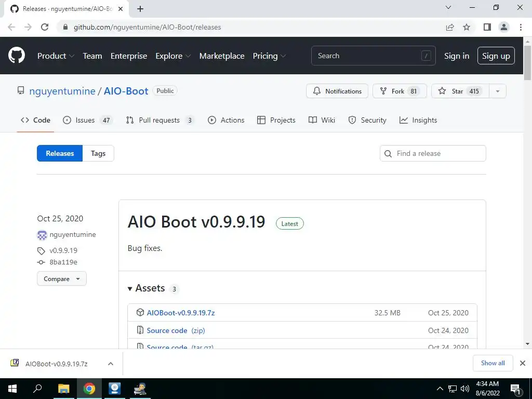Open the GitHub logo homepage

tap(17, 56)
